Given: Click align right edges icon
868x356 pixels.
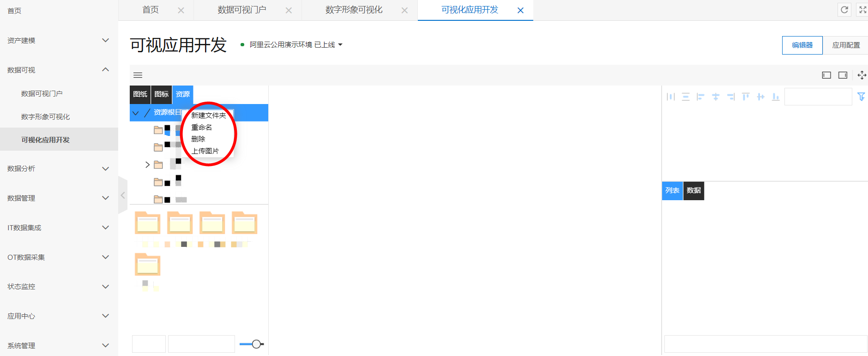Looking at the screenshot, I should (731, 97).
